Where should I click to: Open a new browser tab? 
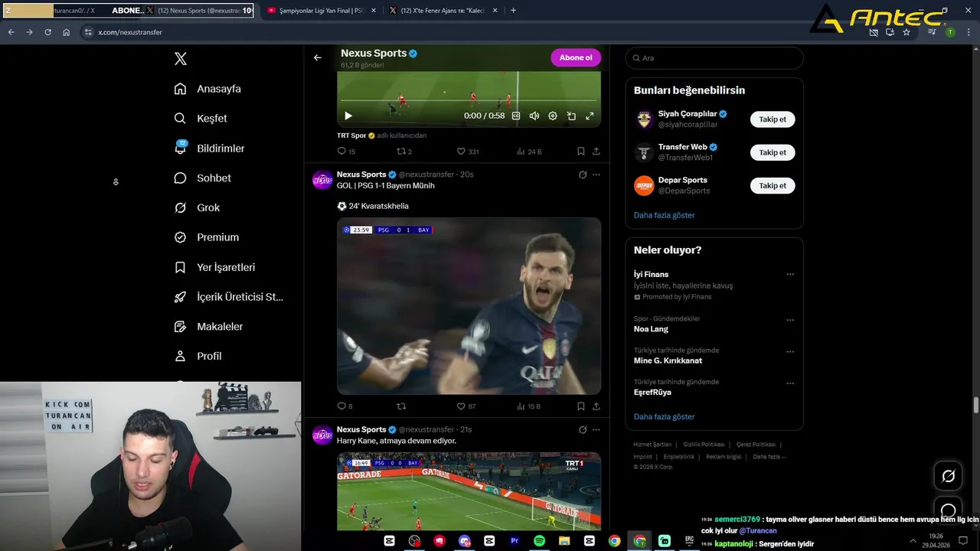(513, 11)
